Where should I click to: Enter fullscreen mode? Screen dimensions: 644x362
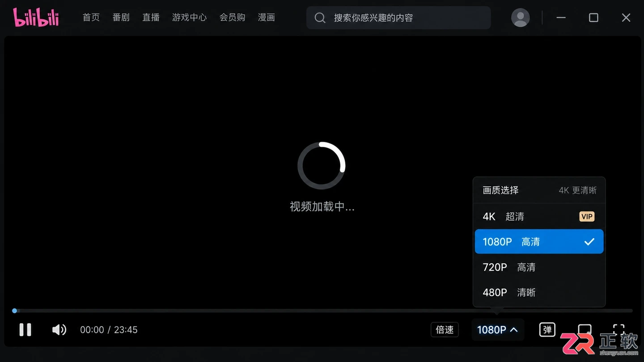tap(619, 330)
